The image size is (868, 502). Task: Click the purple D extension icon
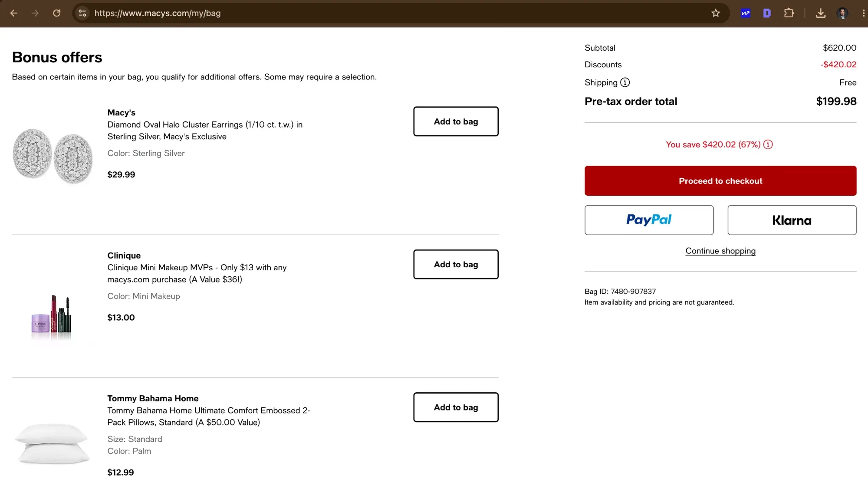[x=767, y=13]
